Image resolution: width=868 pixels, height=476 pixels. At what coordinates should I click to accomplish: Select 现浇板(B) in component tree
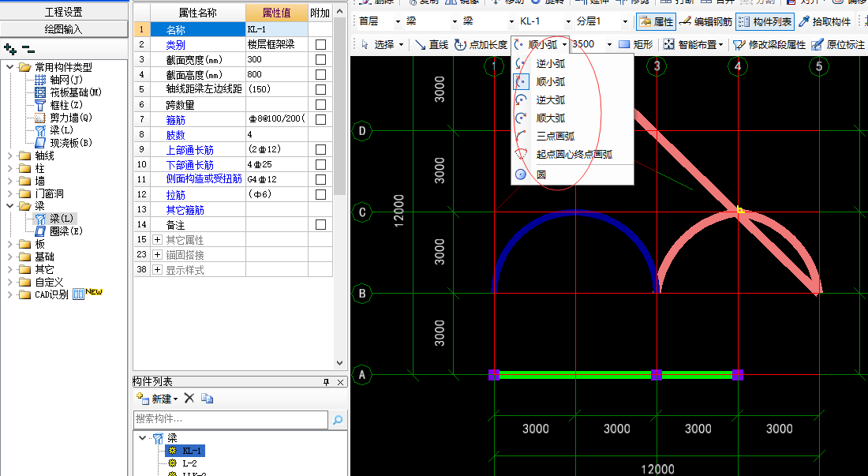pos(63,143)
